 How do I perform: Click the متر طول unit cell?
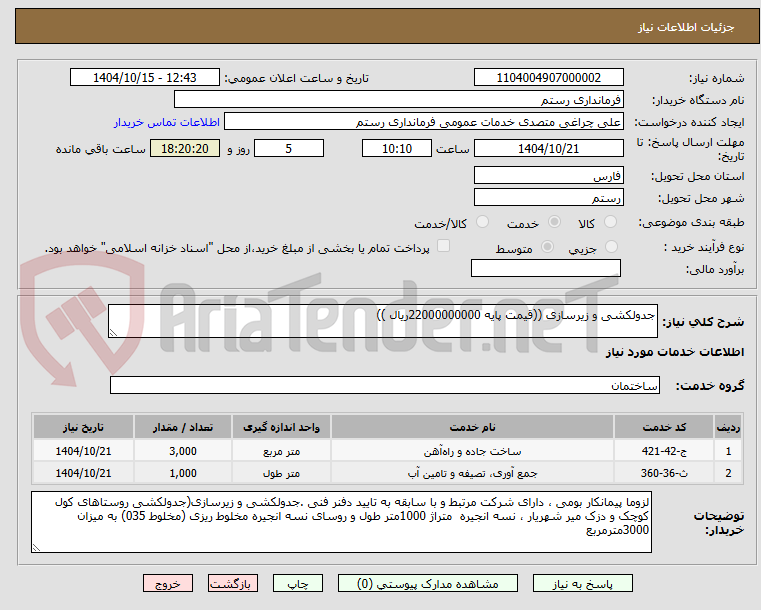click(281, 473)
